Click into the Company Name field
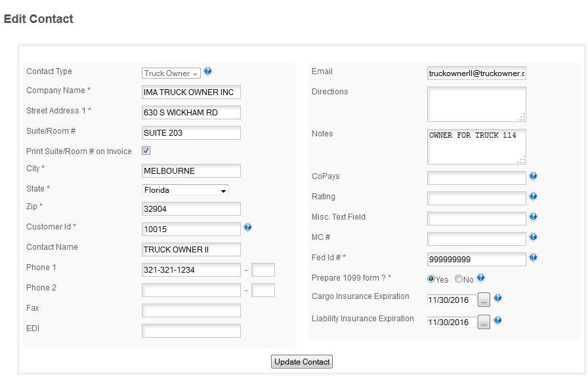This screenshot has width=588, height=377. coord(191,92)
